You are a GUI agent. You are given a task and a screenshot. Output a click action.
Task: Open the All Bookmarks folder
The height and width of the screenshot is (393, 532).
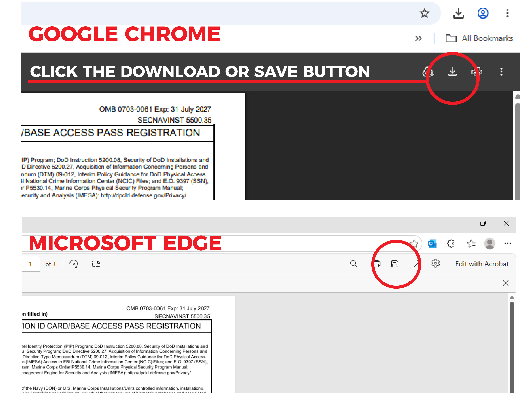point(479,38)
